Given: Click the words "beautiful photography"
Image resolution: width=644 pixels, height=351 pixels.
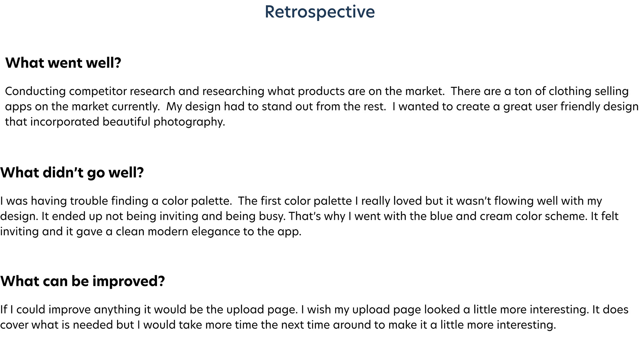Looking at the screenshot, I should click(163, 122).
